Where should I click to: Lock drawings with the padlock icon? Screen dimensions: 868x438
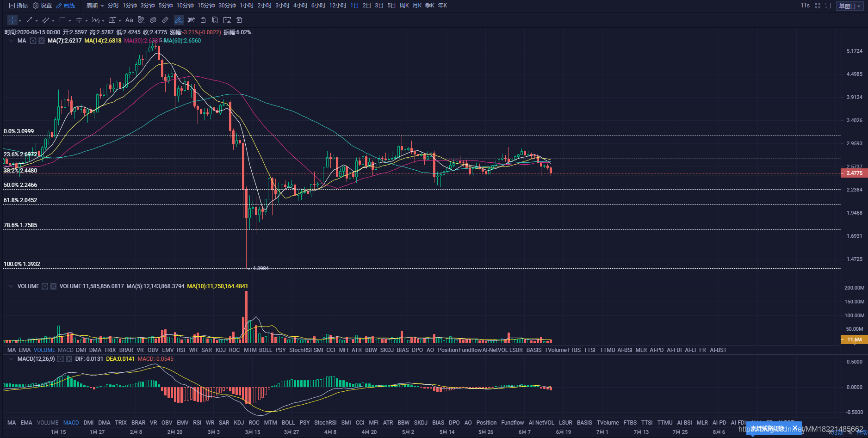click(x=203, y=20)
